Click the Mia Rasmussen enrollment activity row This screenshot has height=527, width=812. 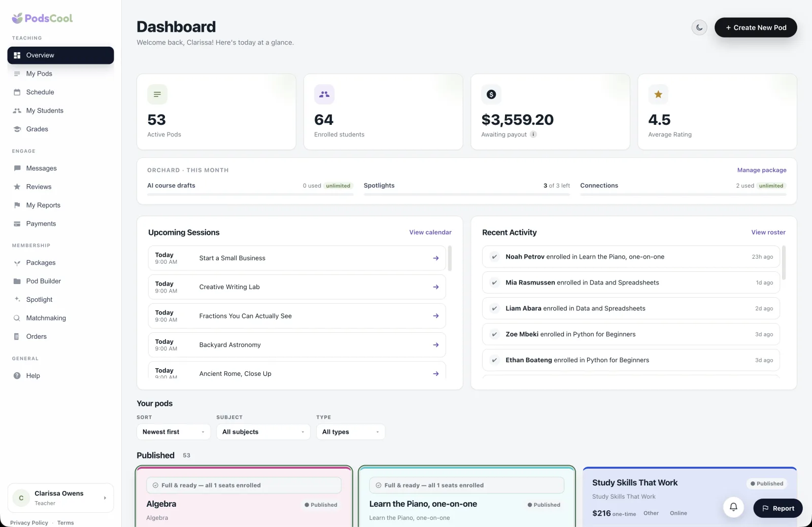point(631,283)
